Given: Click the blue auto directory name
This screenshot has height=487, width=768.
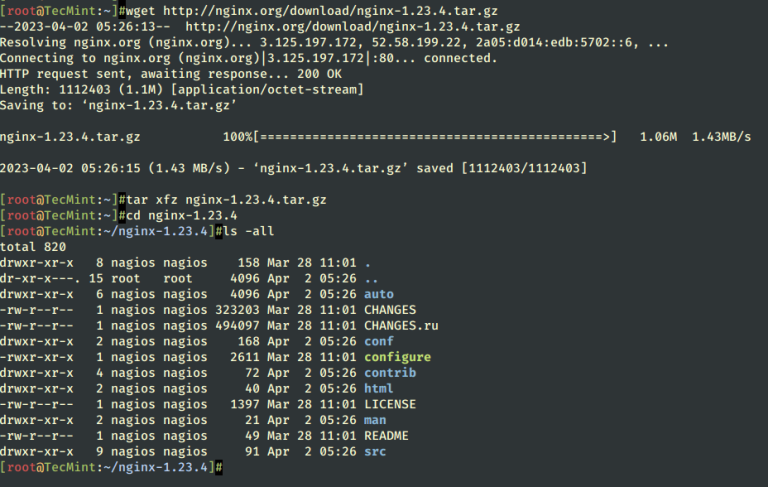Looking at the screenshot, I should 379,294.
